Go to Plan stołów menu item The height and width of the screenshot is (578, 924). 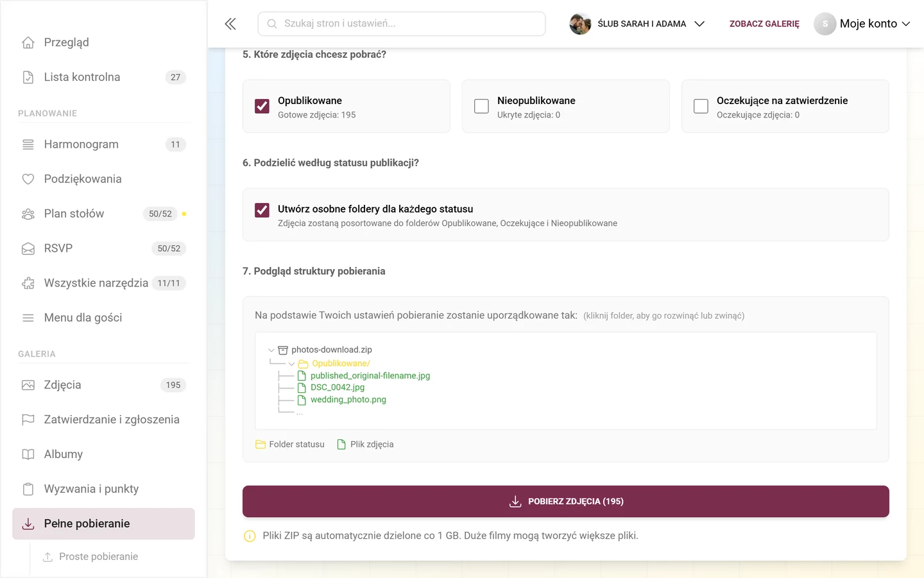click(x=103, y=214)
